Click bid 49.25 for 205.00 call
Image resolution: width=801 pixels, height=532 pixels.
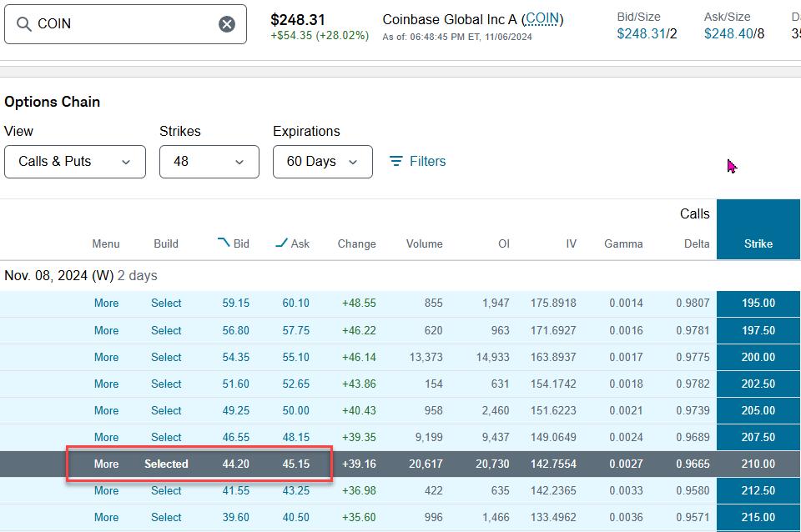pyautogui.click(x=235, y=410)
